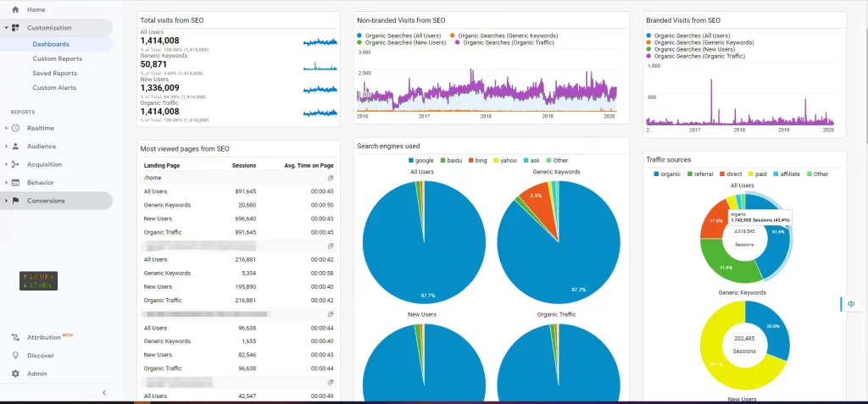Click the 50,871 Generic Keywords value

[x=153, y=64]
